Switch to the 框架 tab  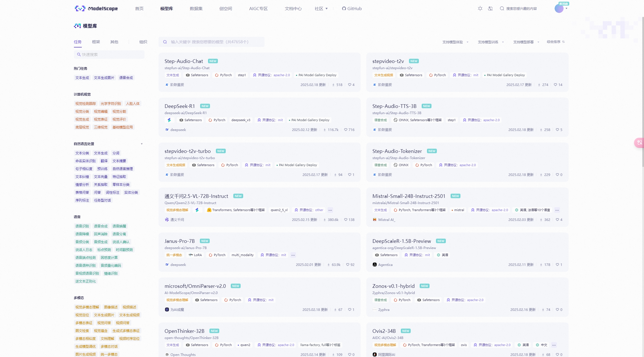point(96,42)
